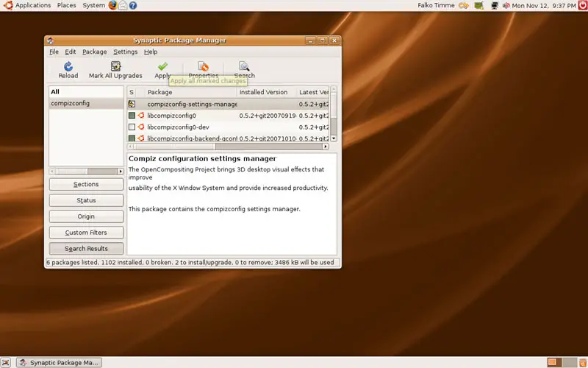Click Ubuntu logo beside libcompizconfig0
This screenshot has width=588, height=368.
tap(141, 116)
